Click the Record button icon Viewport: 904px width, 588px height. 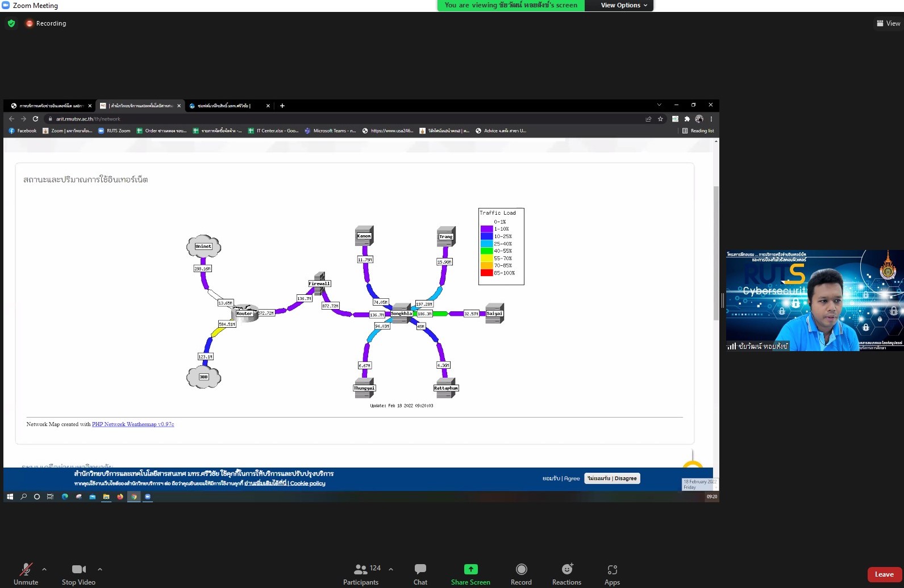coord(521,569)
